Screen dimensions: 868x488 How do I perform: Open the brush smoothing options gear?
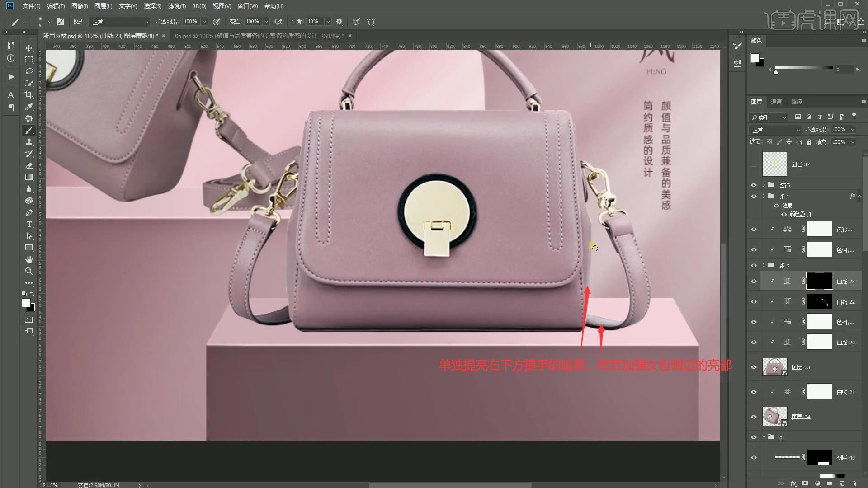click(x=340, y=22)
